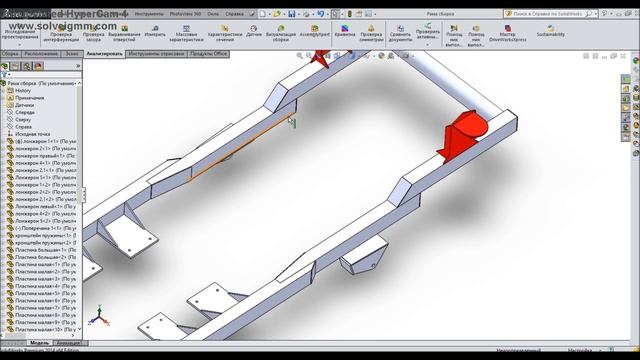Open dropdown arrow next to Undo
The width and height of the screenshot is (640, 360).
coord(327,14)
